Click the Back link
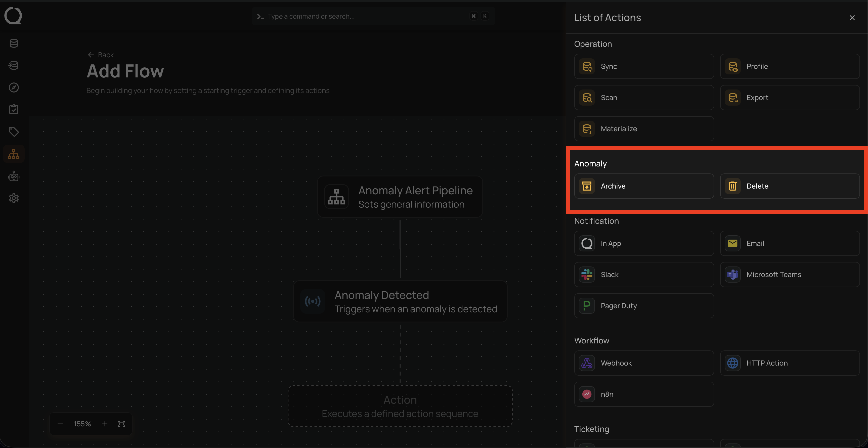 click(101, 55)
